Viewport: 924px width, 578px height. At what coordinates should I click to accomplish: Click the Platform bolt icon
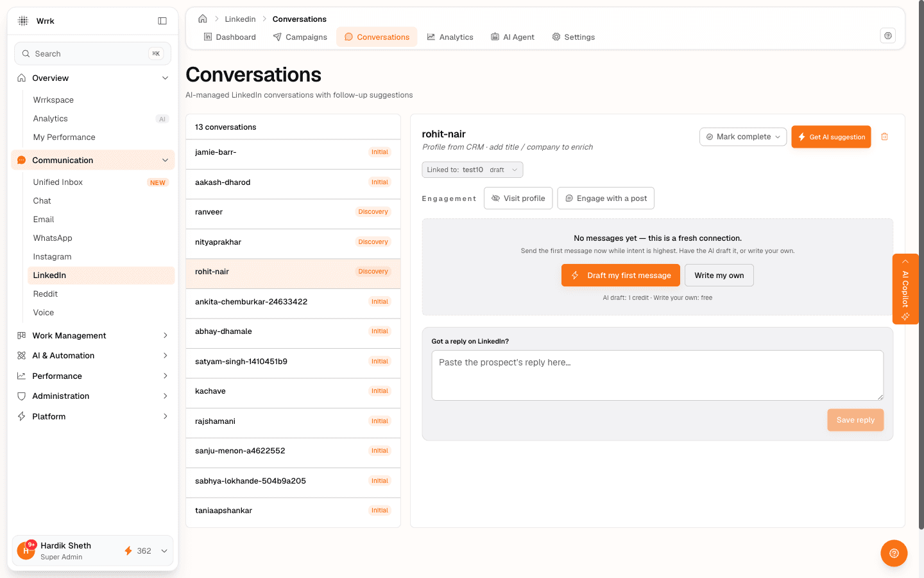(x=22, y=416)
